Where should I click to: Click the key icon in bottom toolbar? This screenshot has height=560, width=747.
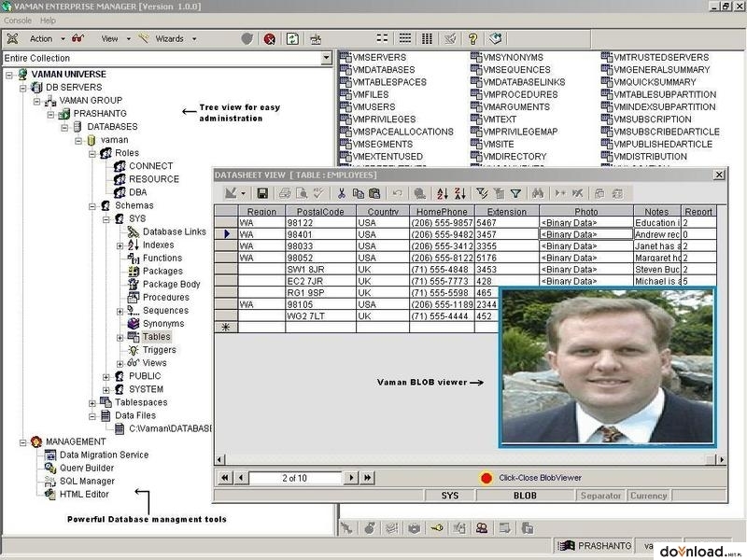436,527
